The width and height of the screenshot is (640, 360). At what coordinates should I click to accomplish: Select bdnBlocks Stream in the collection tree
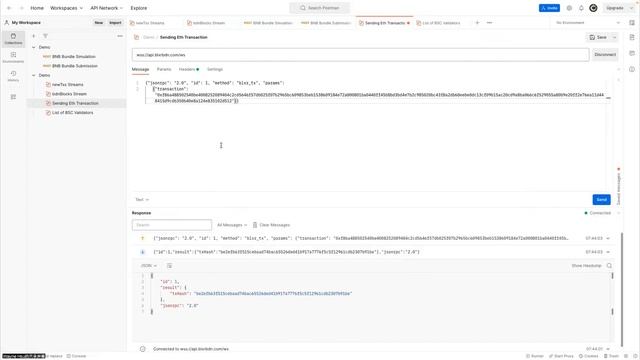point(69,94)
